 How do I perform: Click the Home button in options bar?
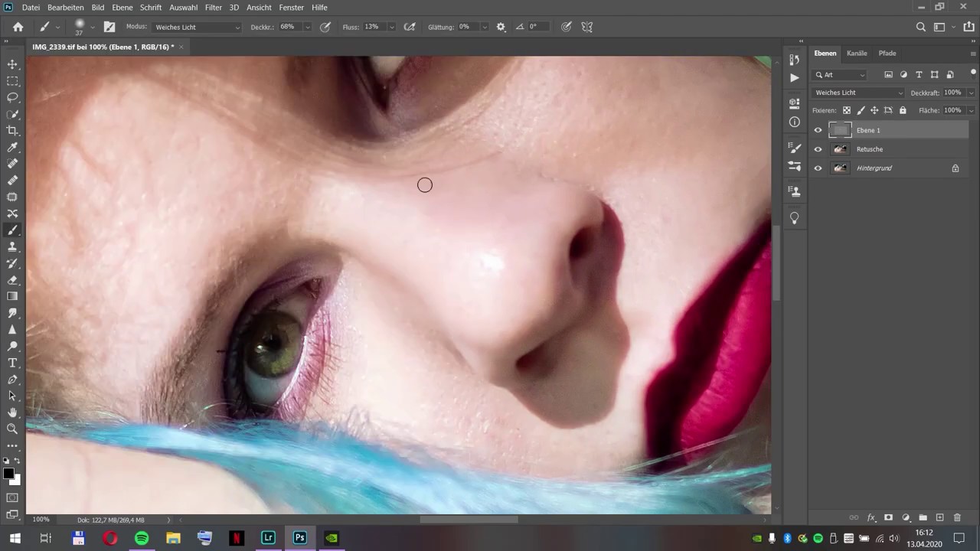click(x=18, y=27)
